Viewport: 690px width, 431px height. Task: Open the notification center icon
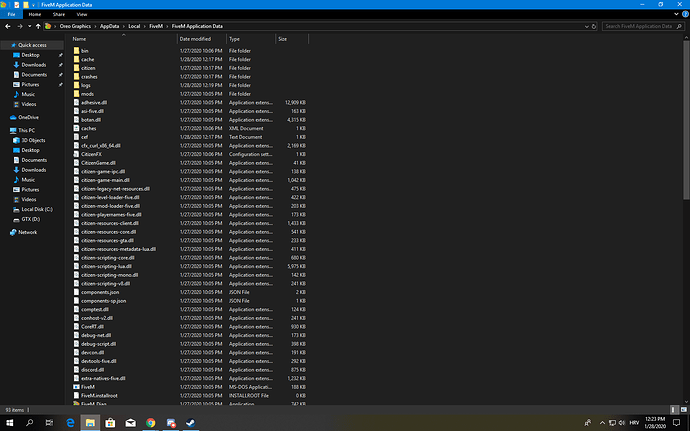point(676,423)
